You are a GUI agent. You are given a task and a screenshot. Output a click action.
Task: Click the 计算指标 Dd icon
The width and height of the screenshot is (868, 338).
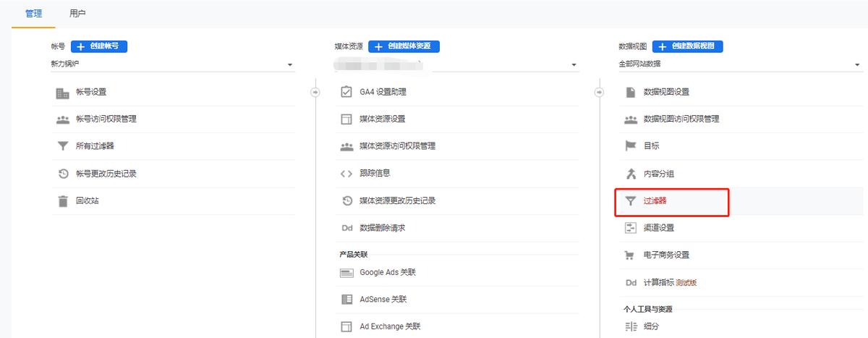(x=630, y=282)
